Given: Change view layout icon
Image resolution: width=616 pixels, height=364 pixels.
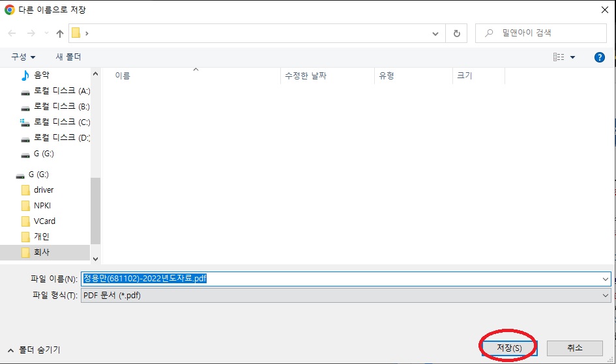Looking at the screenshot, I should pyautogui.click(x=558, y=57).
